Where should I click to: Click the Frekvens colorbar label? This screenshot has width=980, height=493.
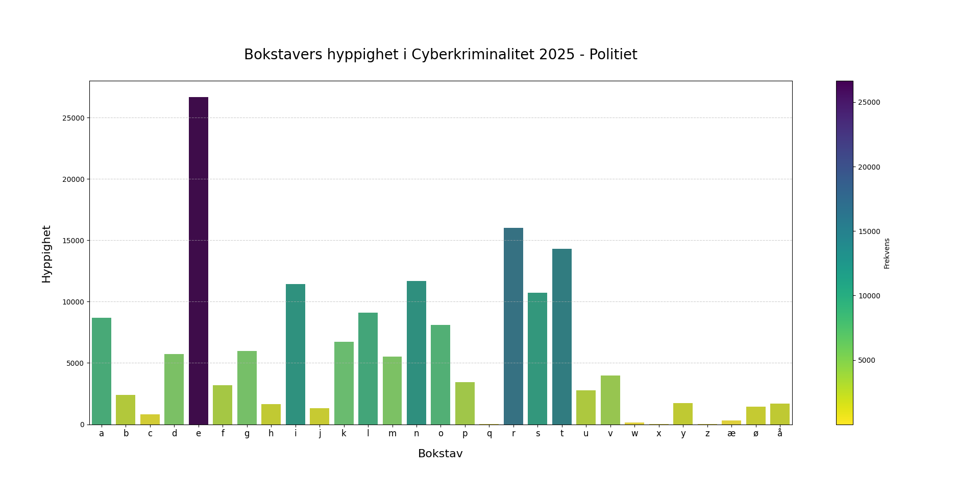pos(887,253)
